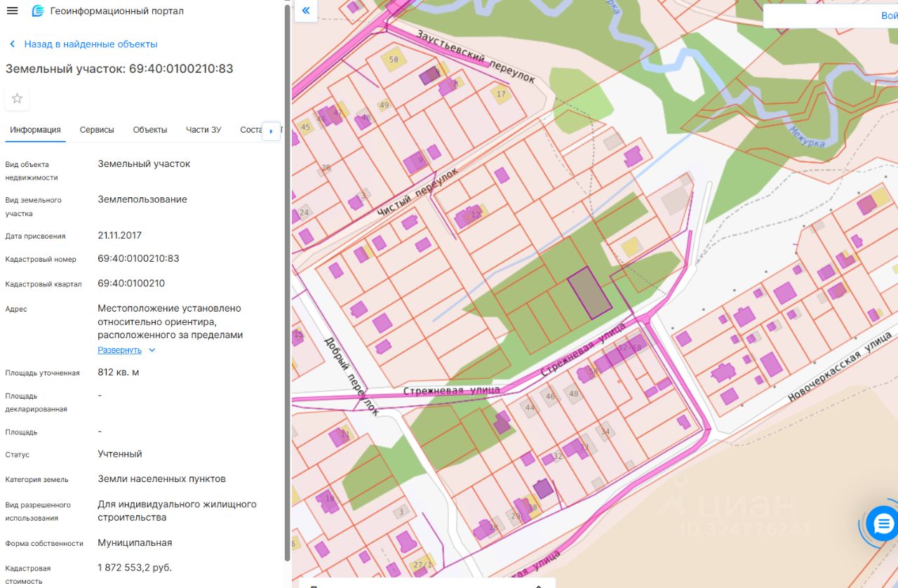Open the hamburger main menu
The image size is (898, 588).
tap(13, 11)
